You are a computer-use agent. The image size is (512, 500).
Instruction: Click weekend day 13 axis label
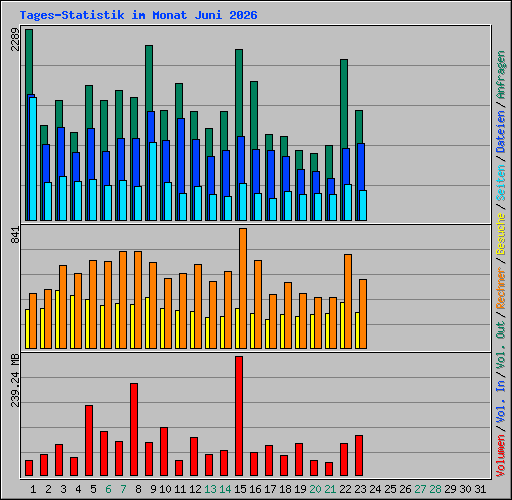pos(210,489)
